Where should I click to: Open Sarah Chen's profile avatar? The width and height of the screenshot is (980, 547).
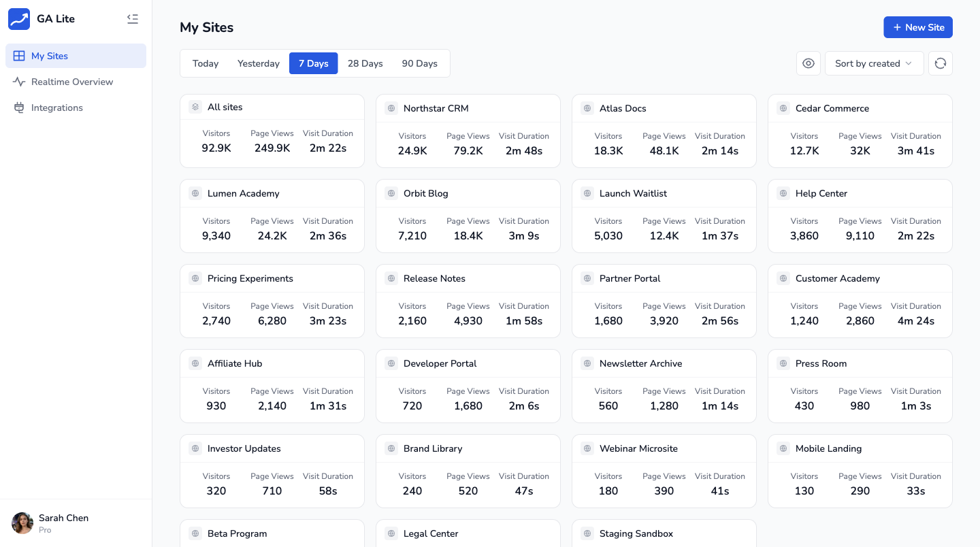pyautogui.click(x=22, y=523)
